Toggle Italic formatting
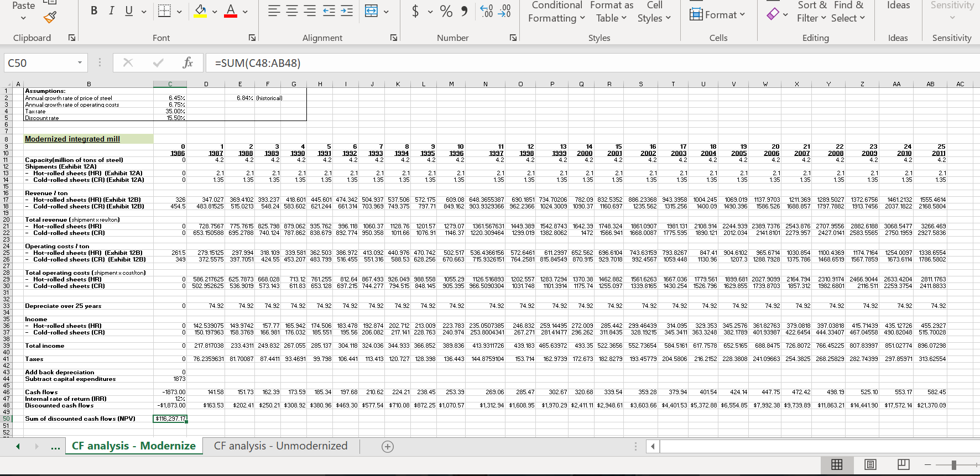The height and width of the screenshot is (476, 980). [112, 11]
